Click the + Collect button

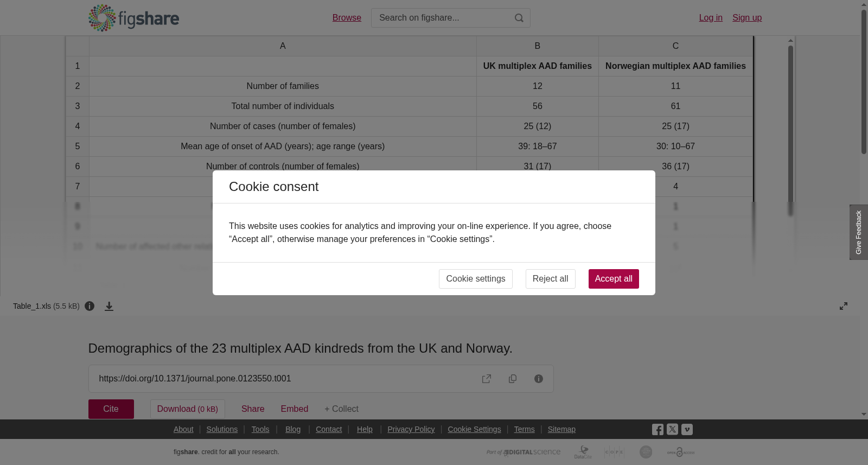[x=341, y=409]
